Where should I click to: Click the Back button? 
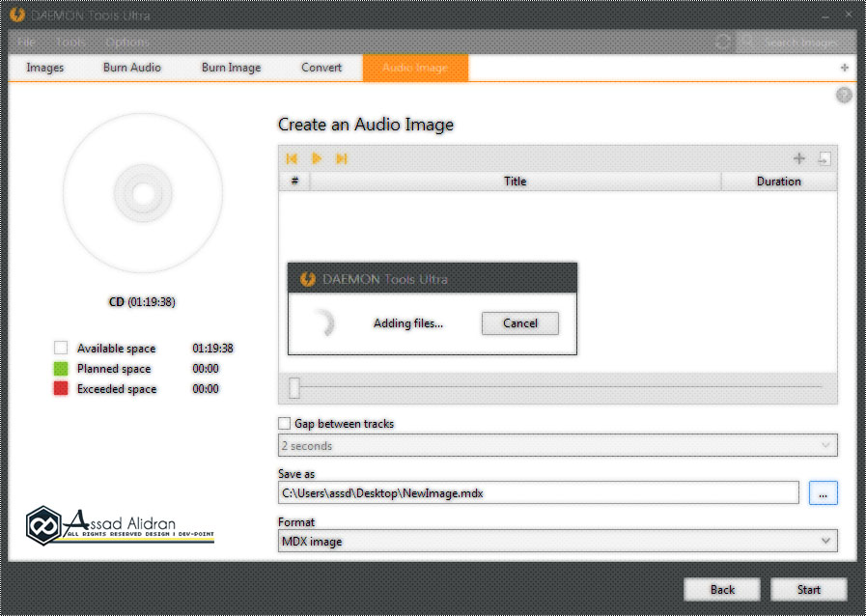722,590
